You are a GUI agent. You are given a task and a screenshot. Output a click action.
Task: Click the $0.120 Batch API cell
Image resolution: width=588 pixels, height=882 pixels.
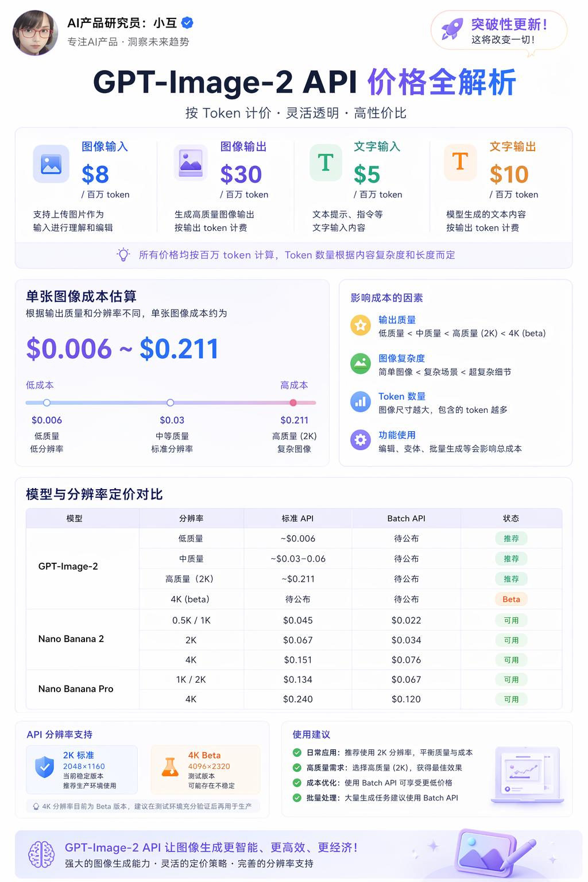tap(406, 699)
